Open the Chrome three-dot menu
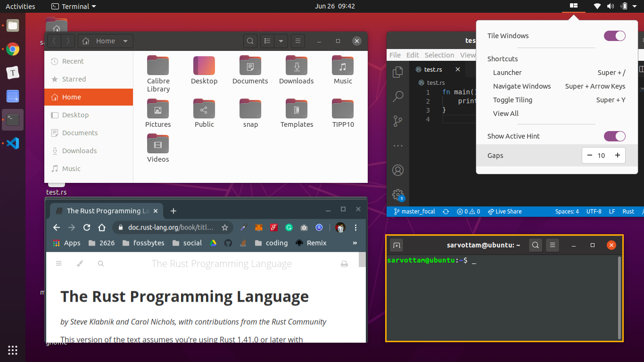The height and width of the screenshot is (362, 644). [355, 228]
